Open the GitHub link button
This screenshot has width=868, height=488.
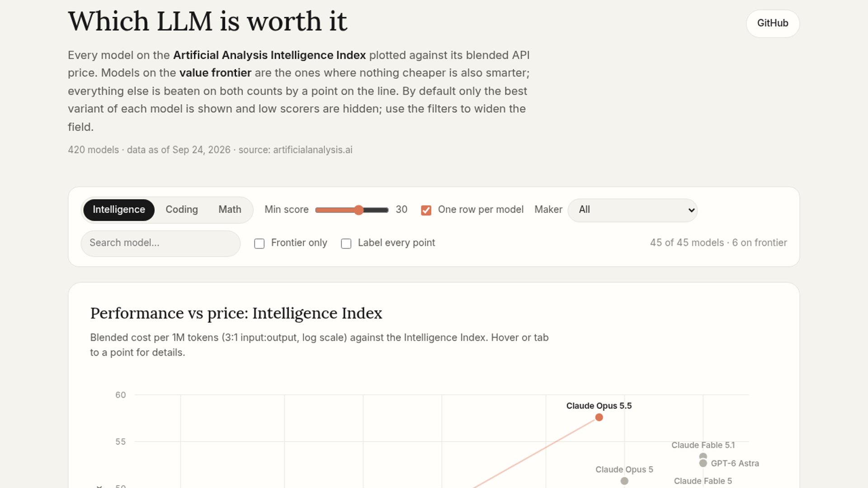tap(773, 23)
